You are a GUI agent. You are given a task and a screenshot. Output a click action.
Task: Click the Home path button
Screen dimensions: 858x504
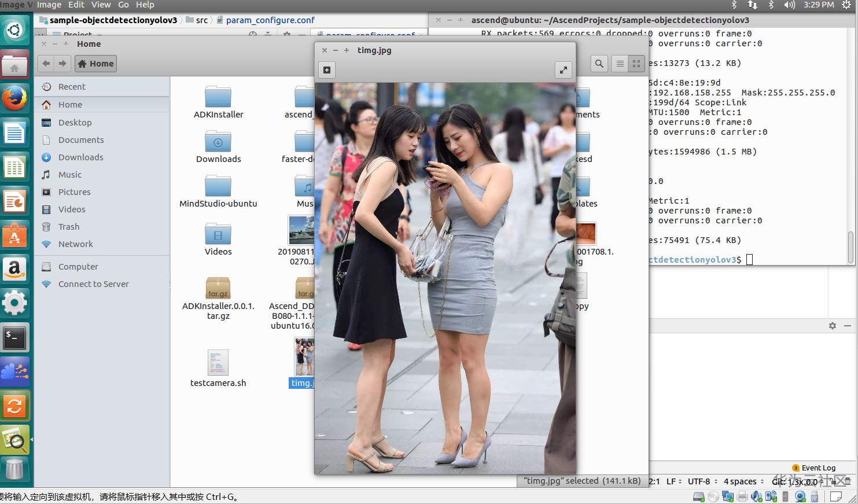(96, 64)
